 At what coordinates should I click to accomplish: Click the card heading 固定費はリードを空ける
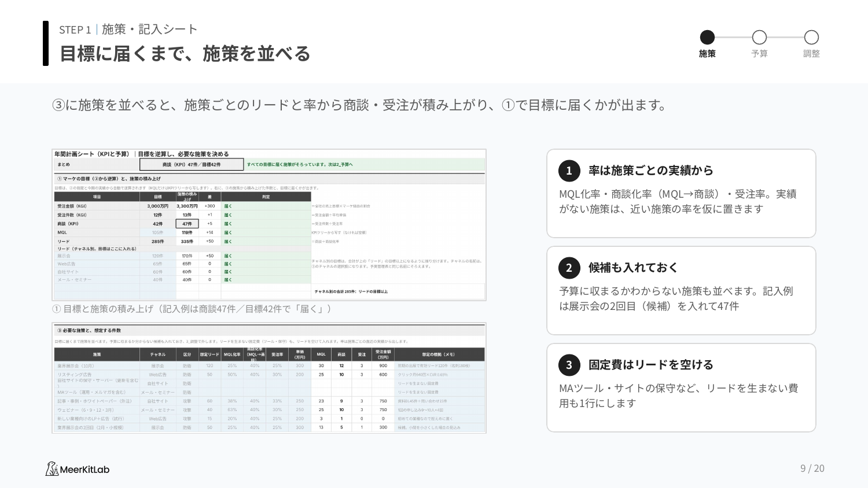pyautogui.click(x=651, y=365)
